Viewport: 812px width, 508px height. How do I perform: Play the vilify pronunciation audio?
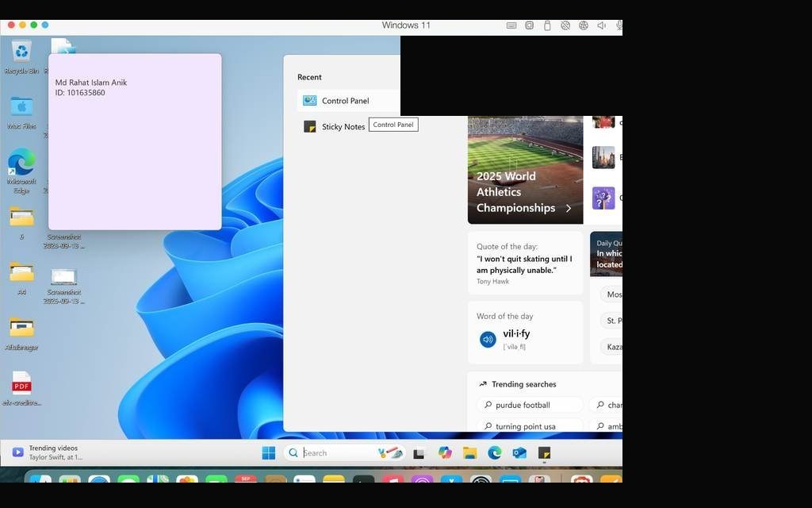[x=488, y=340]
